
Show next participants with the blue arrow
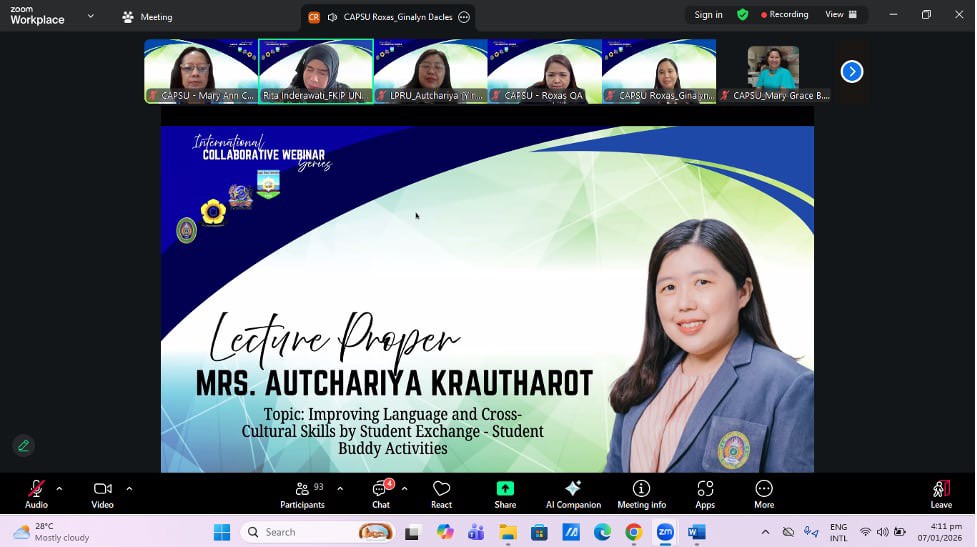tap(851, 71)
